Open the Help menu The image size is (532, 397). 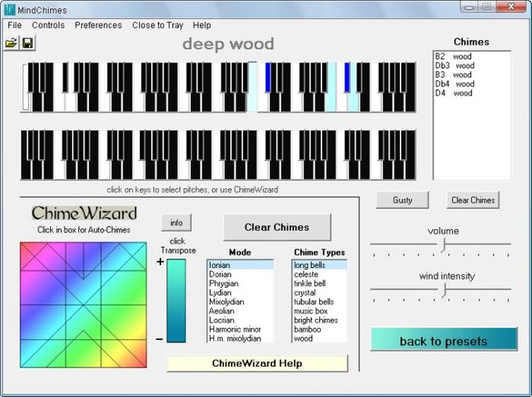tap(202, 25)
